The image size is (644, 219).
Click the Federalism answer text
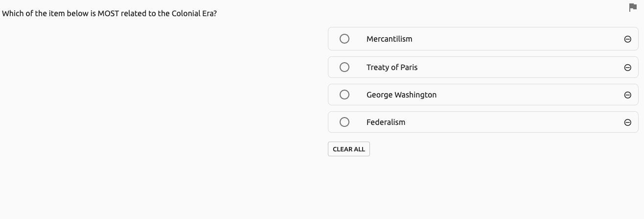tap(386, 122)
